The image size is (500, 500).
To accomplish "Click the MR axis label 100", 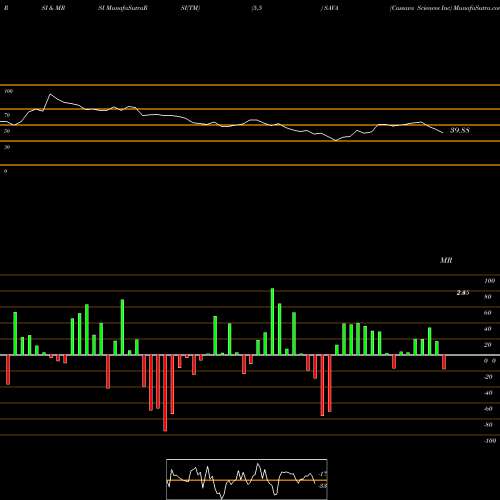I will (x=490, y=281).
